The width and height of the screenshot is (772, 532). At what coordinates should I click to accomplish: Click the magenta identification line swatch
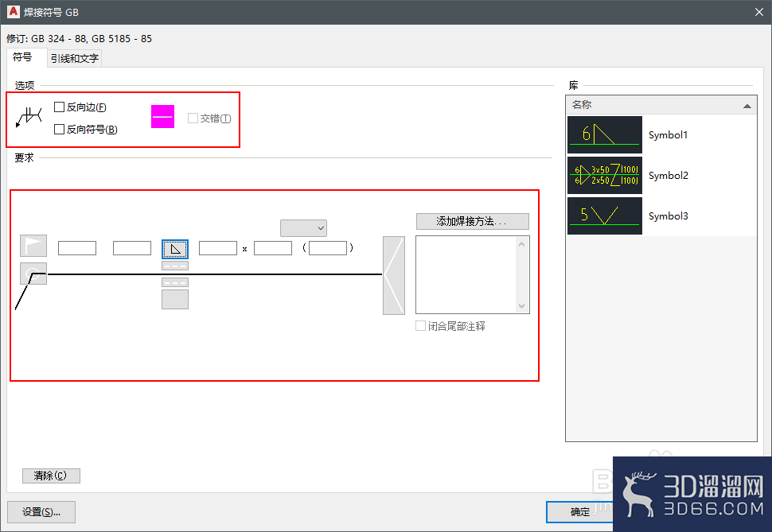(x=162, y=117)
